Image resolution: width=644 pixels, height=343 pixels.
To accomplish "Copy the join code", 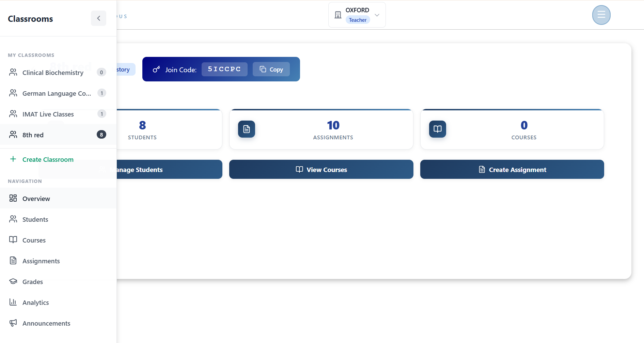I will [271, 69].
